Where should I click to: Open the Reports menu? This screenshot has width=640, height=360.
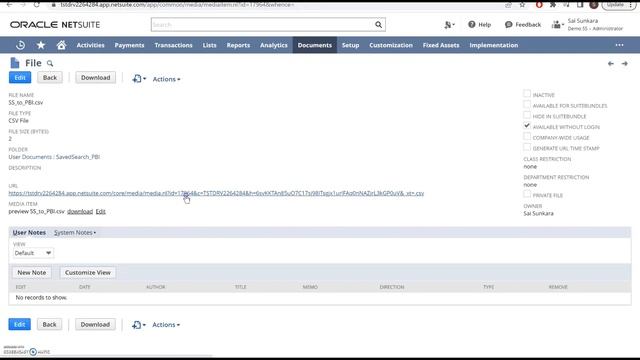[x=238, y=45]
